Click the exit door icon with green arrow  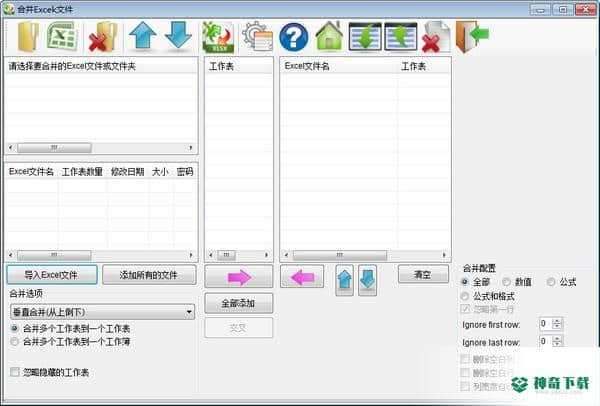pyautogui.click(x=472, y=37)
